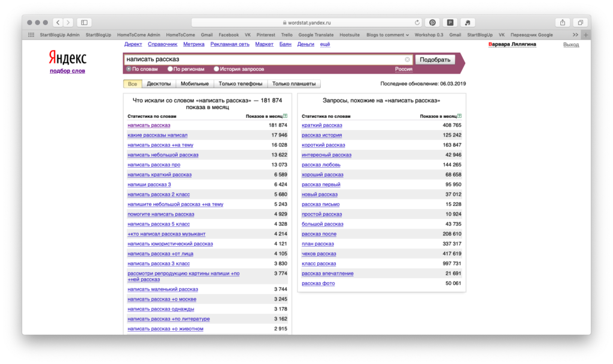Viewport: 613px width, 364px height.
Task: Open the Метрика service link
Action: point(194,44)
